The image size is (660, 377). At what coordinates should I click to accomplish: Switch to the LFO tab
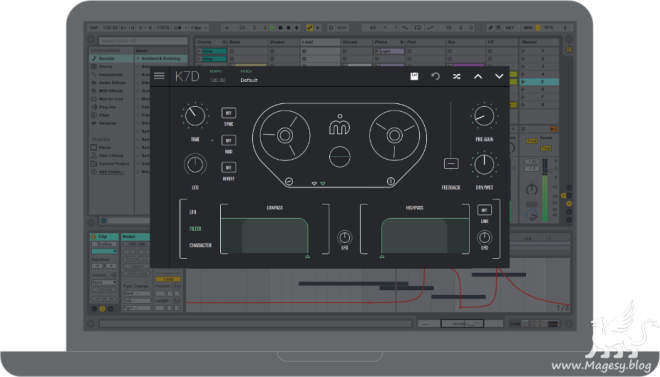193,212
